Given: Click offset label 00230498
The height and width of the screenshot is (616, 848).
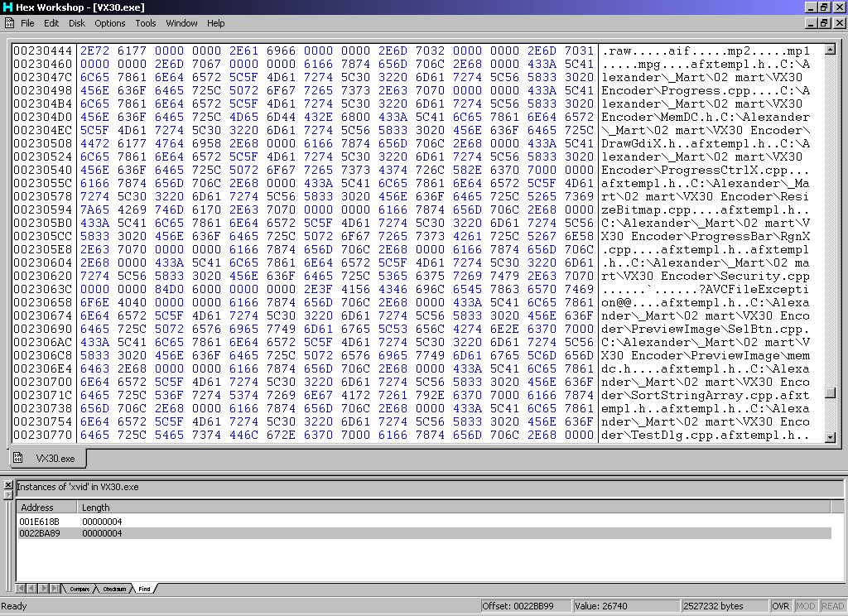Looking at the screenshot, I should click(x=43, y=90).
